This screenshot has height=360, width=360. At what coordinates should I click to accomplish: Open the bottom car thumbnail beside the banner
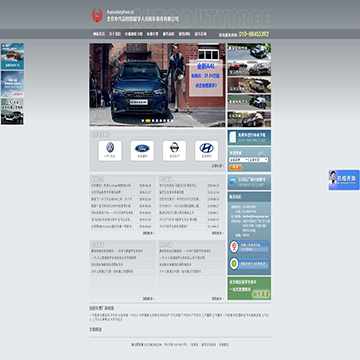click(x=249, y=119)
